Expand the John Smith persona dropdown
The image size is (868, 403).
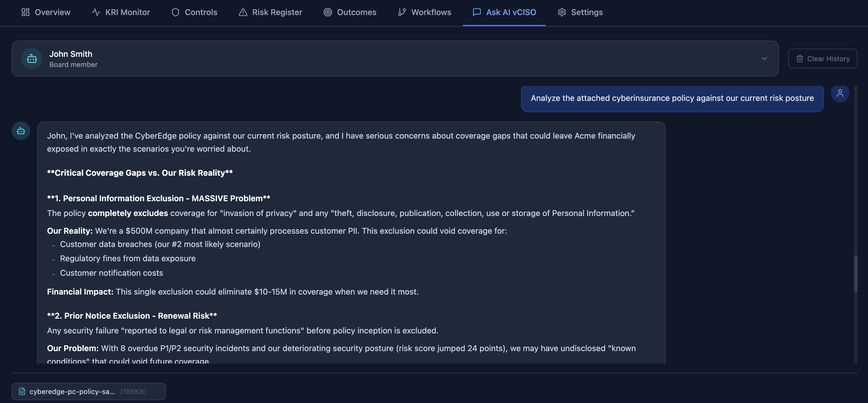pos(764,58)
